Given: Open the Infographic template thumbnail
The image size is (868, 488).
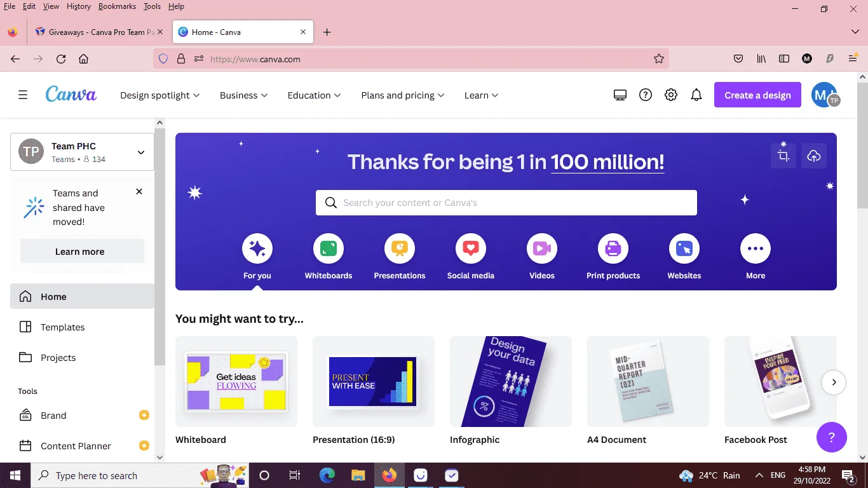Looking at the screenshot, I should [x=511, y=382].
